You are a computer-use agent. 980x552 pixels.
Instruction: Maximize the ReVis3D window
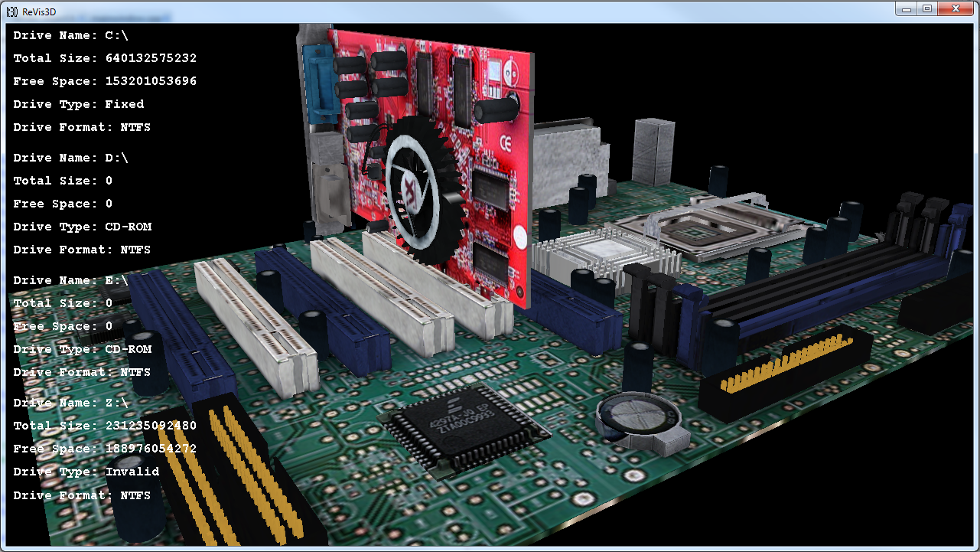pos(927,8)
